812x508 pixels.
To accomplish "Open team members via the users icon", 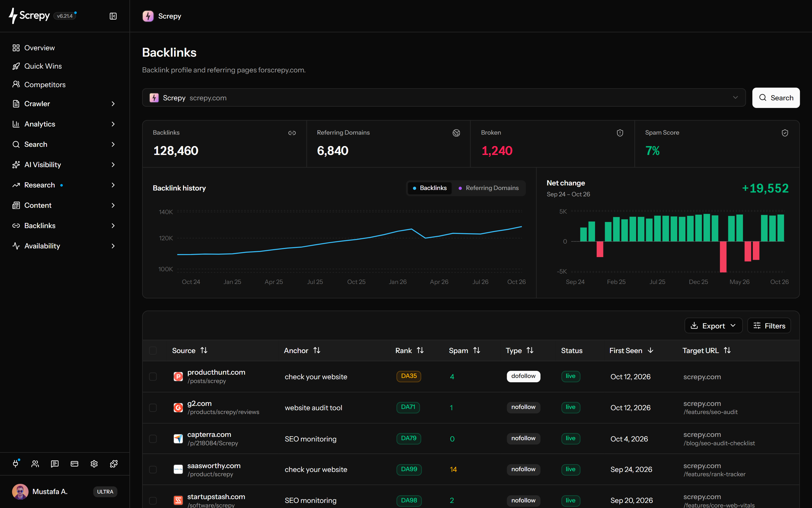I will (x=35, y=464).
